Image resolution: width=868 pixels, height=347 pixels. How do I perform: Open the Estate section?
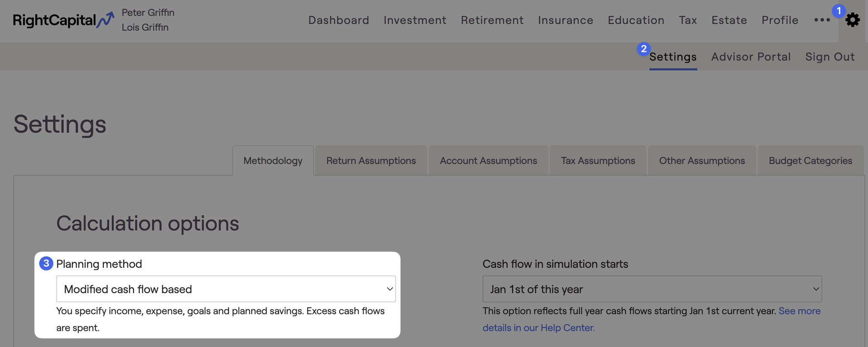click(729, 20)
